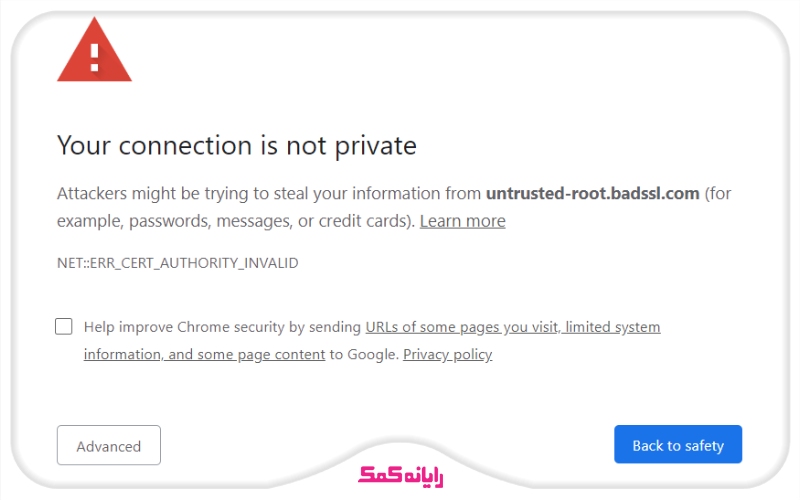Click the words "to Google." before Privacy policy
The height and width of the screenshot is (500, 800).
pos(364,354)
